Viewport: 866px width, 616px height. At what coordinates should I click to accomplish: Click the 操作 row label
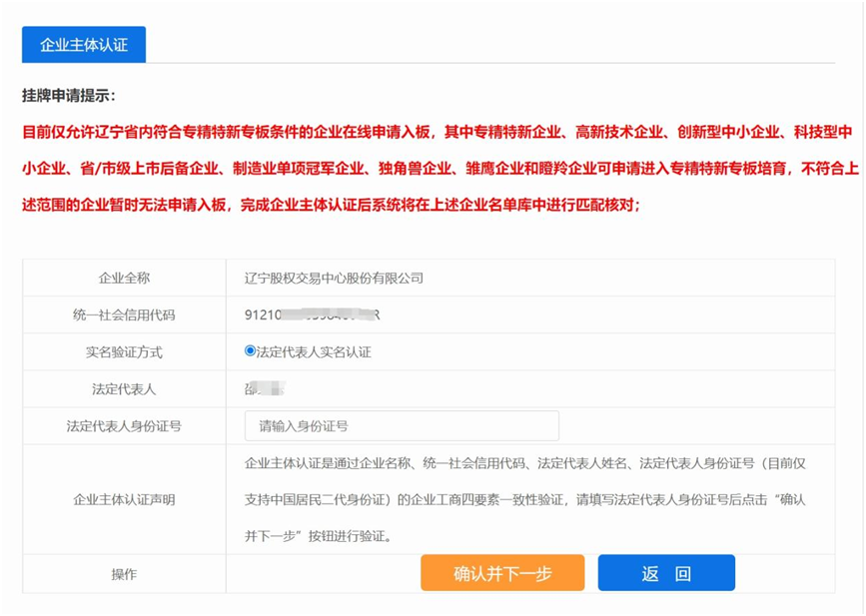tap(124, 574)
